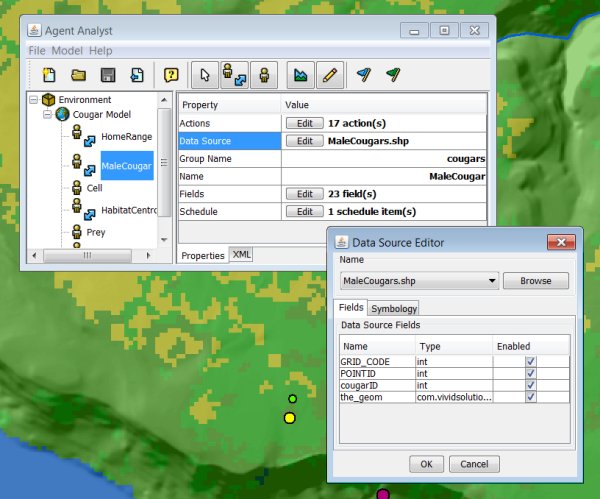Close the Data Source Editor dialog

pos(561,242)
